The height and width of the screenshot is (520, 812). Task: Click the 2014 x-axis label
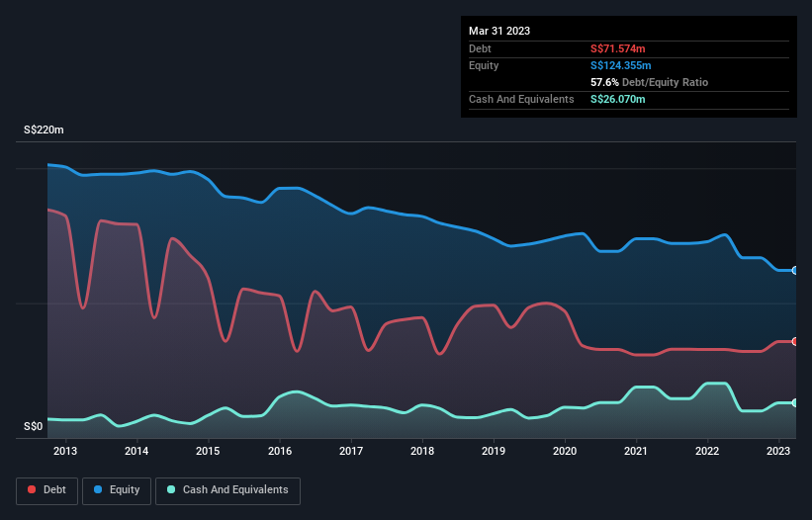point(136,451)
